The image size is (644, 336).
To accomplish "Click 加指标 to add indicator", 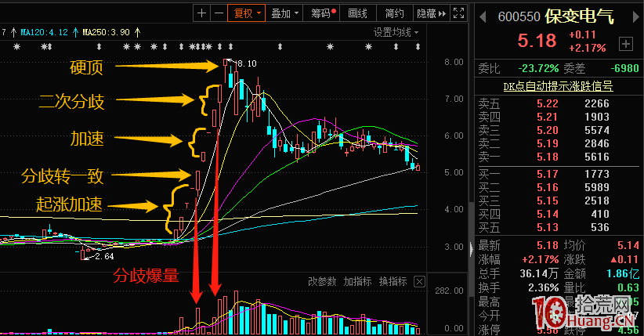I will (x=358, y=281).
